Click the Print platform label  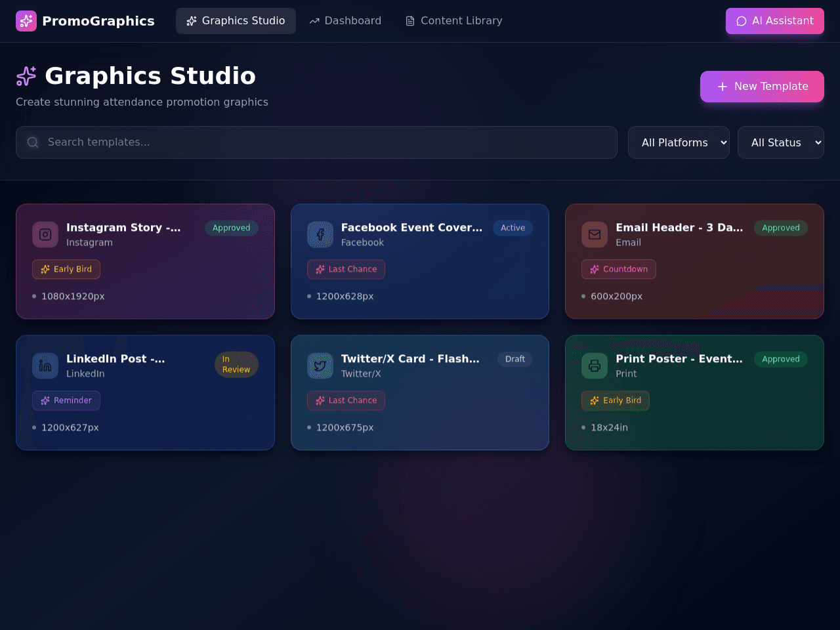(626, 373)
